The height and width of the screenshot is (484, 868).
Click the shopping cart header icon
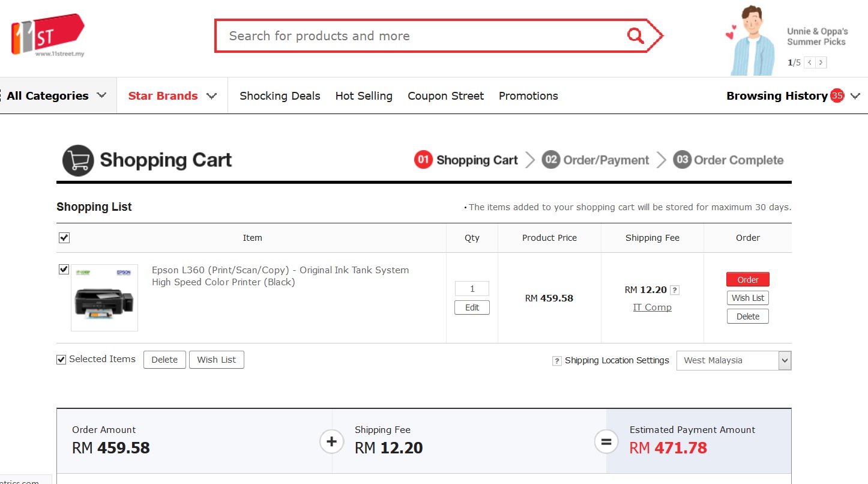click(x=78, y=160)
